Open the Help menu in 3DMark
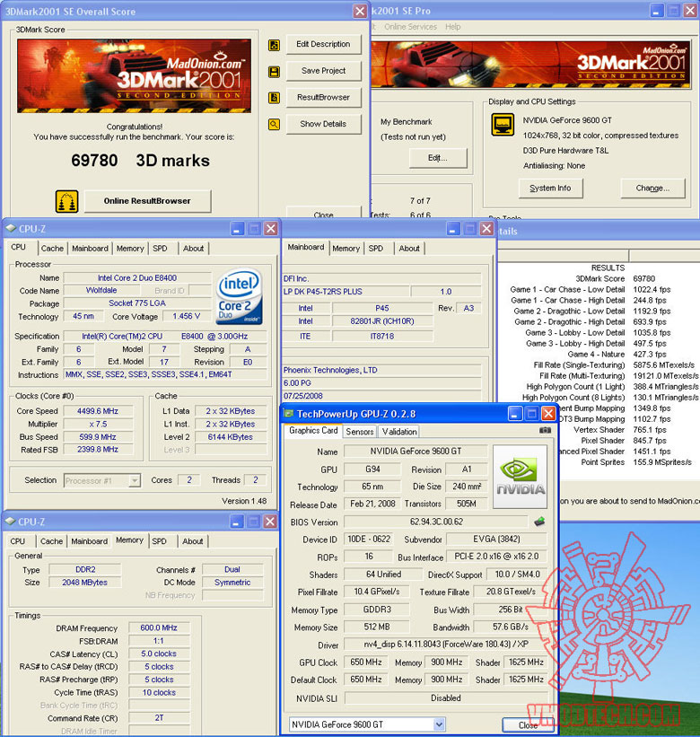 click(453, 27)
